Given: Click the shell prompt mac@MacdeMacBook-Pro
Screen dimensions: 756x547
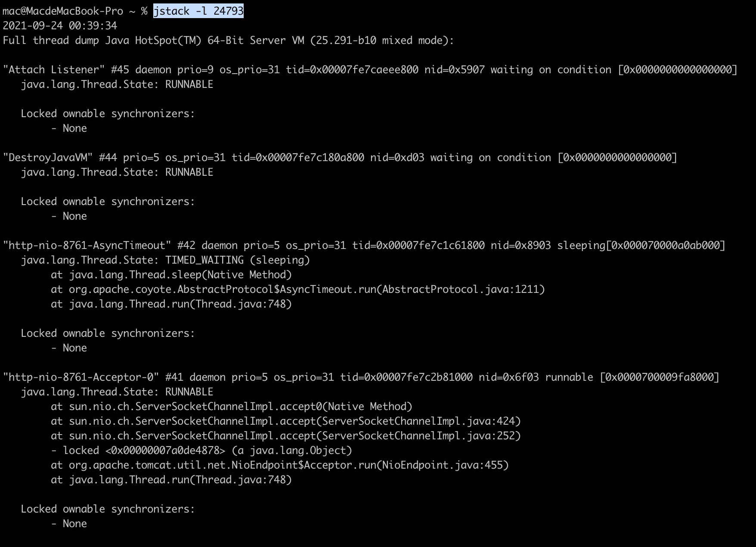Looking at the screenshot, I should [63, 11].
